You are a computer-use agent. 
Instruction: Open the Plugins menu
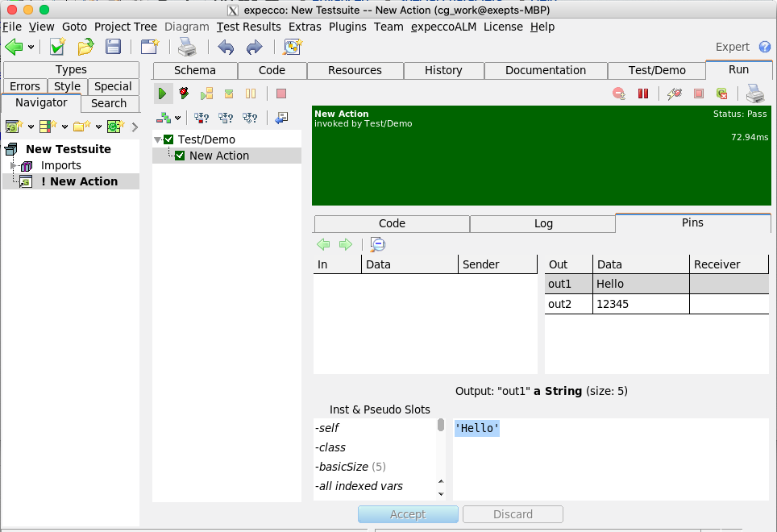(347, 27)
